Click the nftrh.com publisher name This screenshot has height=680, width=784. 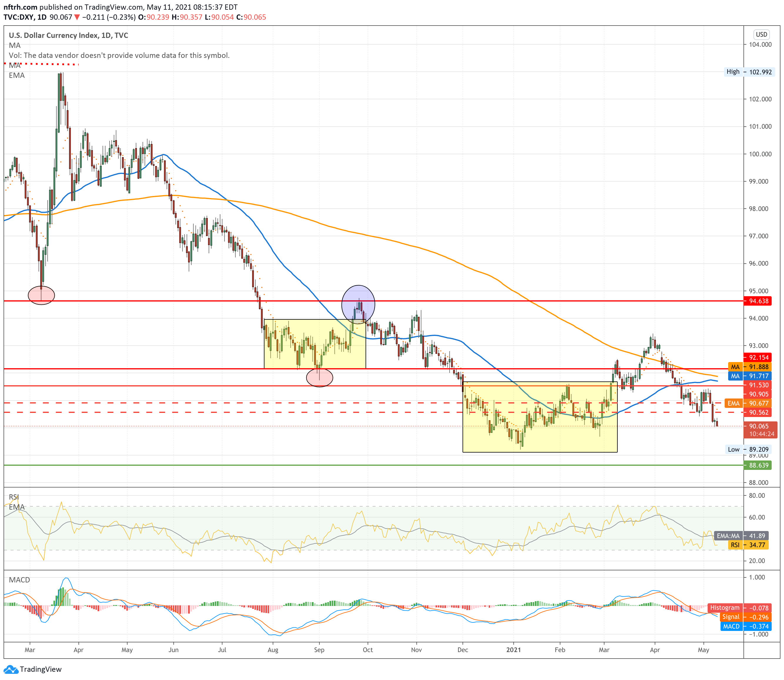21,7
